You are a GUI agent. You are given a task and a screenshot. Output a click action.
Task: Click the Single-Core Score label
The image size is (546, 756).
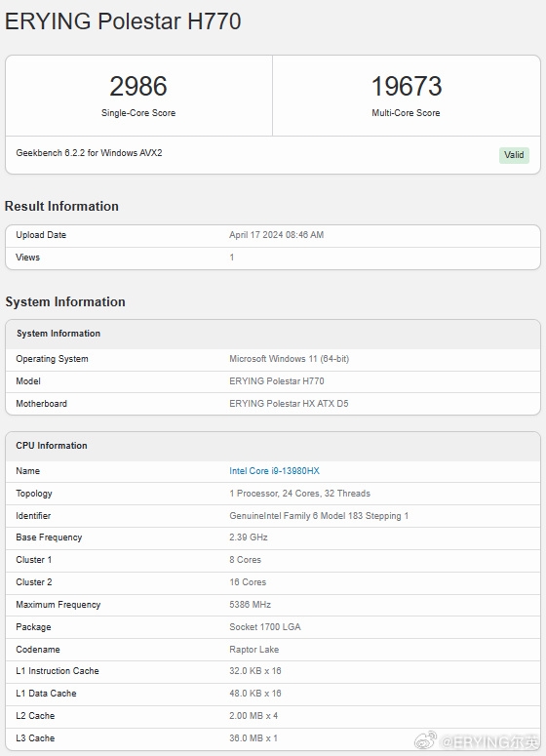coord(138,113)
